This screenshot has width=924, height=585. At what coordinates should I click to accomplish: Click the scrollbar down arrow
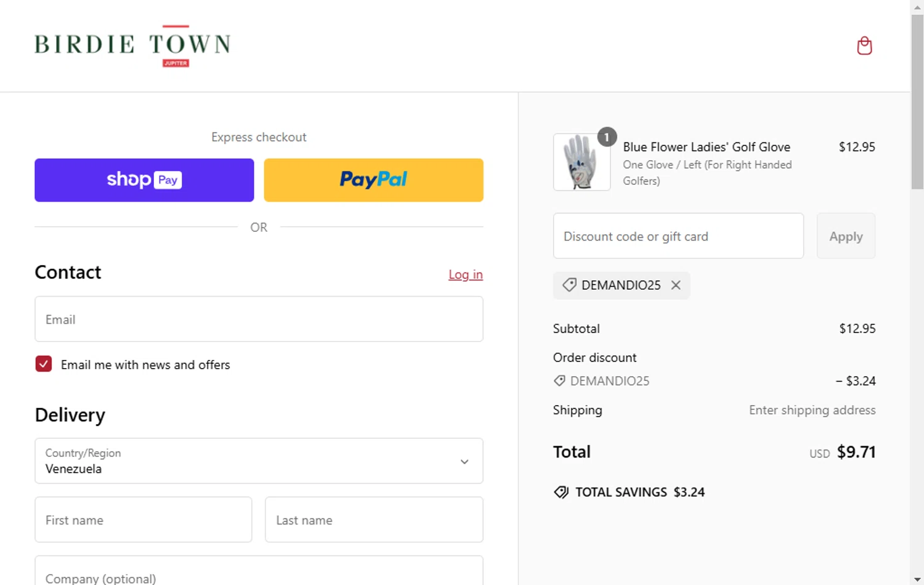click(x=917, y=579)
